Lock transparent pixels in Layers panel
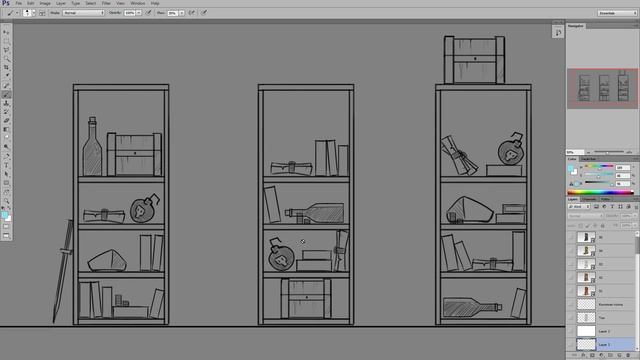640x360 pixels. (580, 225)
